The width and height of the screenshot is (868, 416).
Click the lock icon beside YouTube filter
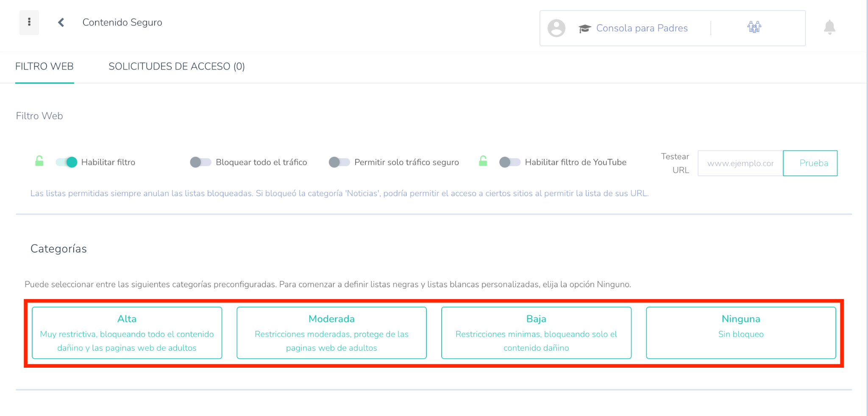[x=483, y=161]
